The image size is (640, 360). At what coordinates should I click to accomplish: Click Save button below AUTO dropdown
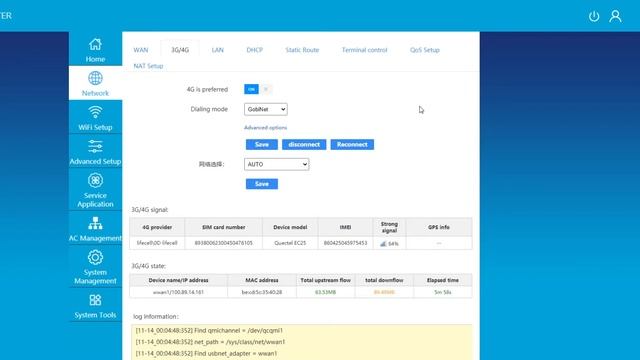(262, 184)
